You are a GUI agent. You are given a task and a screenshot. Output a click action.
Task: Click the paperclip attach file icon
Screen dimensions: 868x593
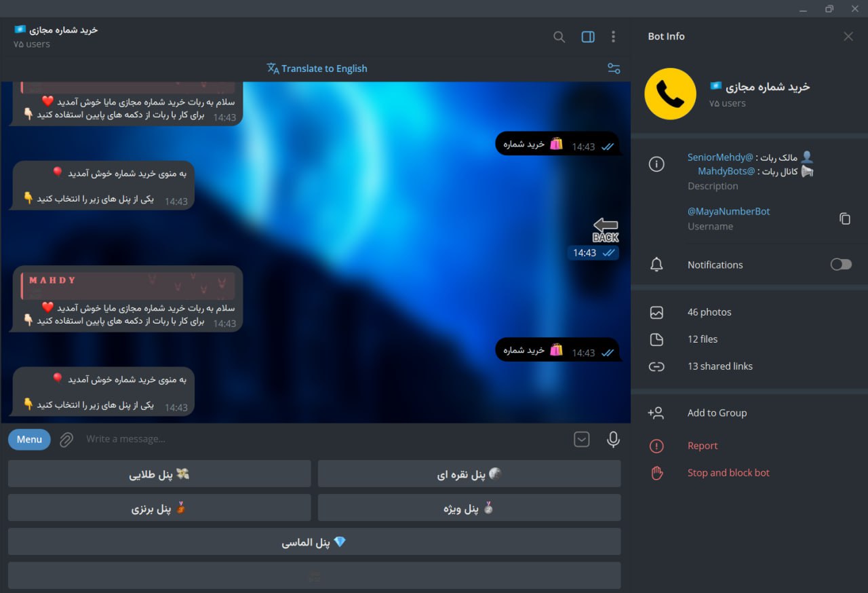pyautogui.click(x=66, y=440)
